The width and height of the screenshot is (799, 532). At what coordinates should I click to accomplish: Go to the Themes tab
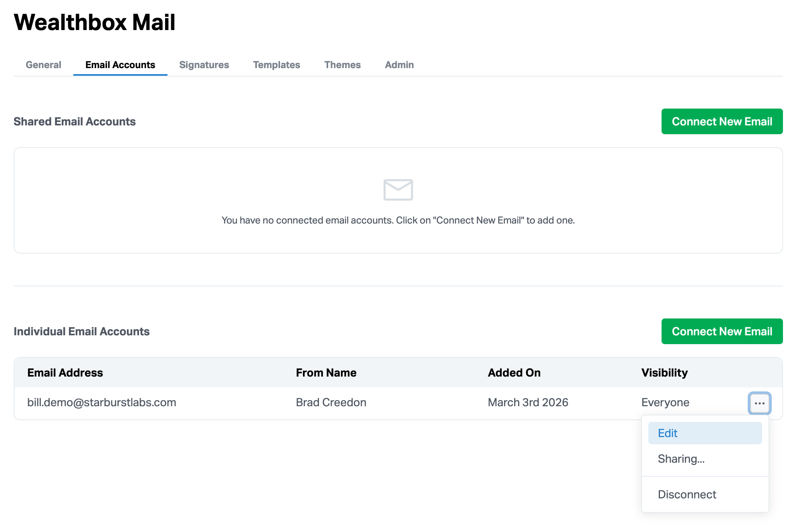342,65
